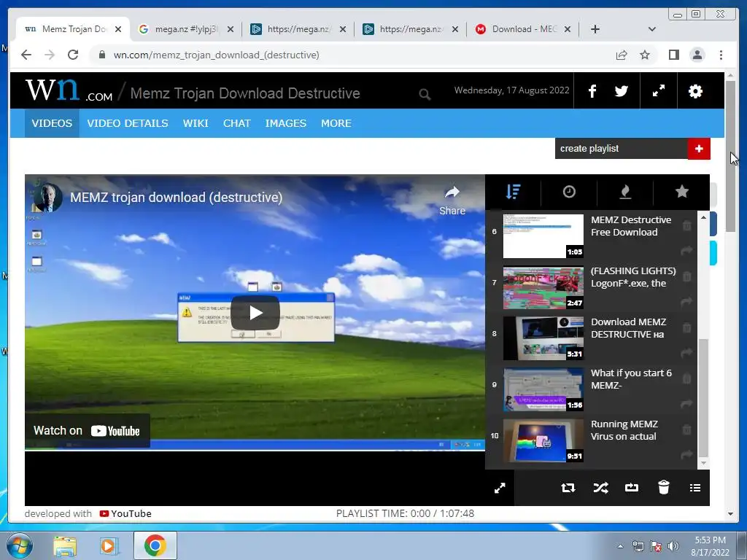Show hidden system tray icons arrow
747x560 pixels.
(620, 546)
